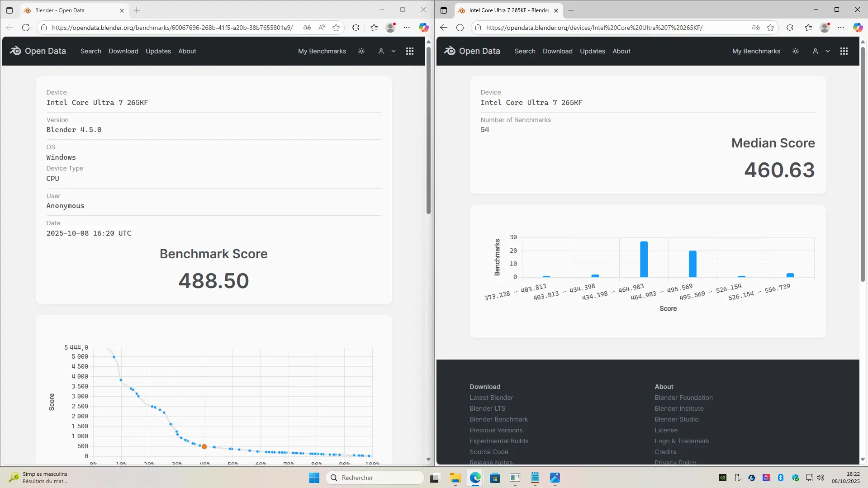Open Download in left window navbar
This screenshot has width=868, height=488.
tap(123, 51)
